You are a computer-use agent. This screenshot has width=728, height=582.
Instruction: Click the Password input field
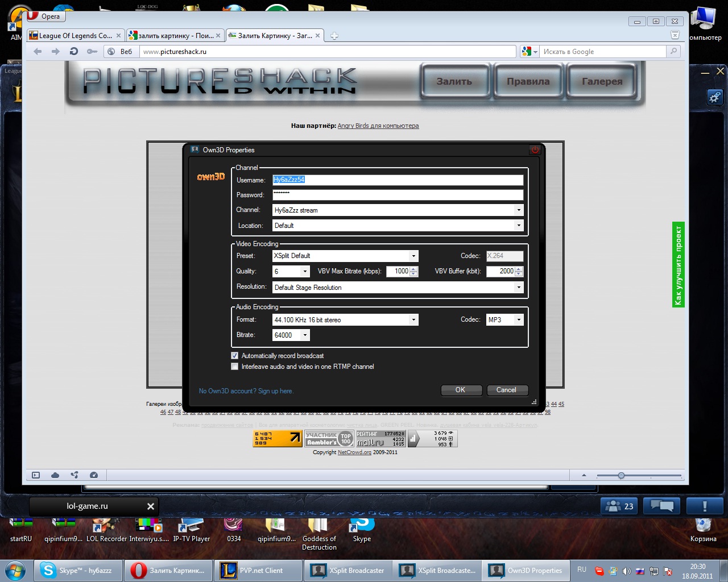(x=398, y=194)
